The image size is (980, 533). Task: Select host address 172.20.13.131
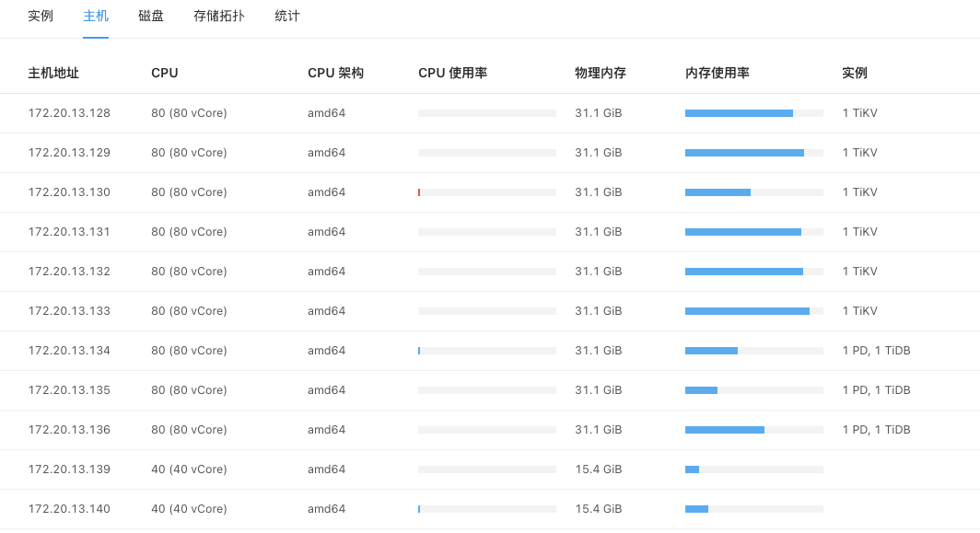69,232
